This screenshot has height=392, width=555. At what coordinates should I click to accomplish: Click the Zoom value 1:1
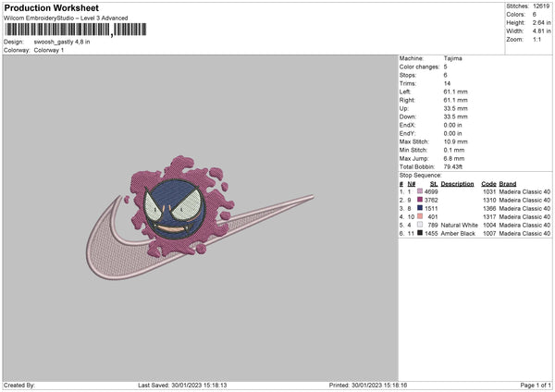tap(536, 39)
